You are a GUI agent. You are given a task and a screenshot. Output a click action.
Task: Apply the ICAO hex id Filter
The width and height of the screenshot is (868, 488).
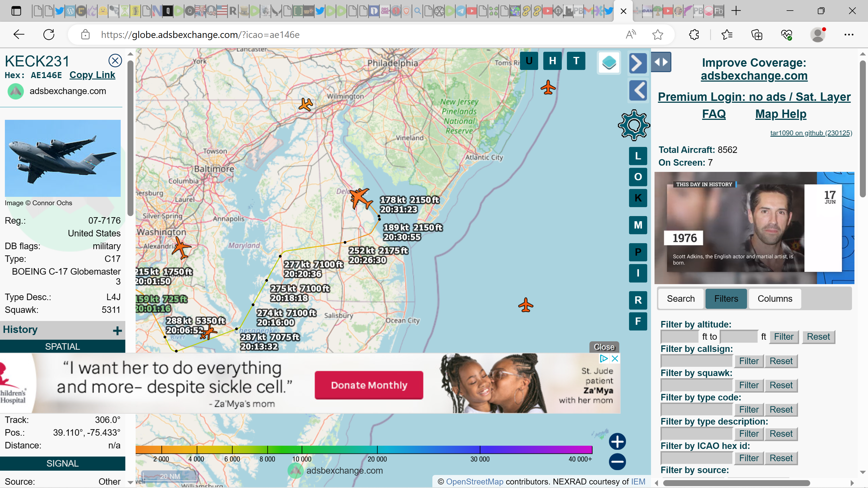pos(749,458)
